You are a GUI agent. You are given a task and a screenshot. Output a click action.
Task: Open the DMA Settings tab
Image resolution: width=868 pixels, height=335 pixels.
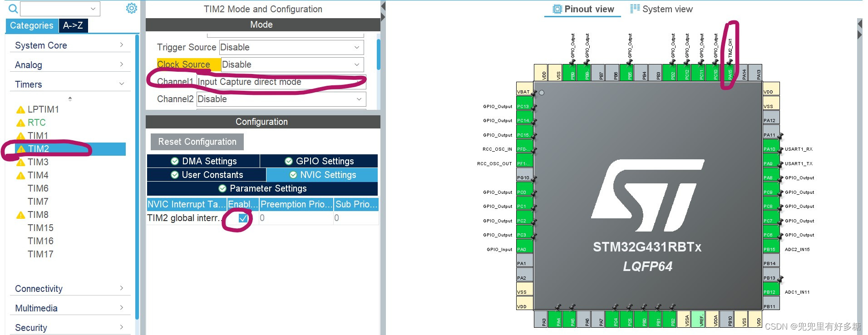coord(203,161)
